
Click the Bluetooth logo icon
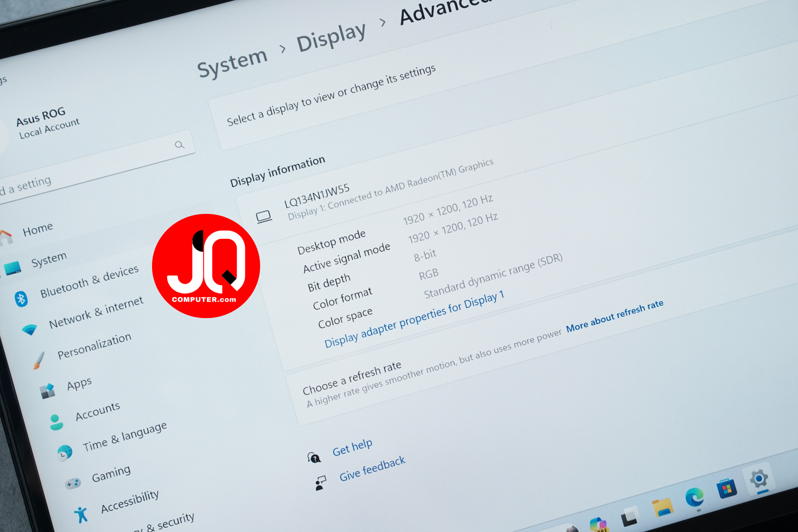coord(21,299)
